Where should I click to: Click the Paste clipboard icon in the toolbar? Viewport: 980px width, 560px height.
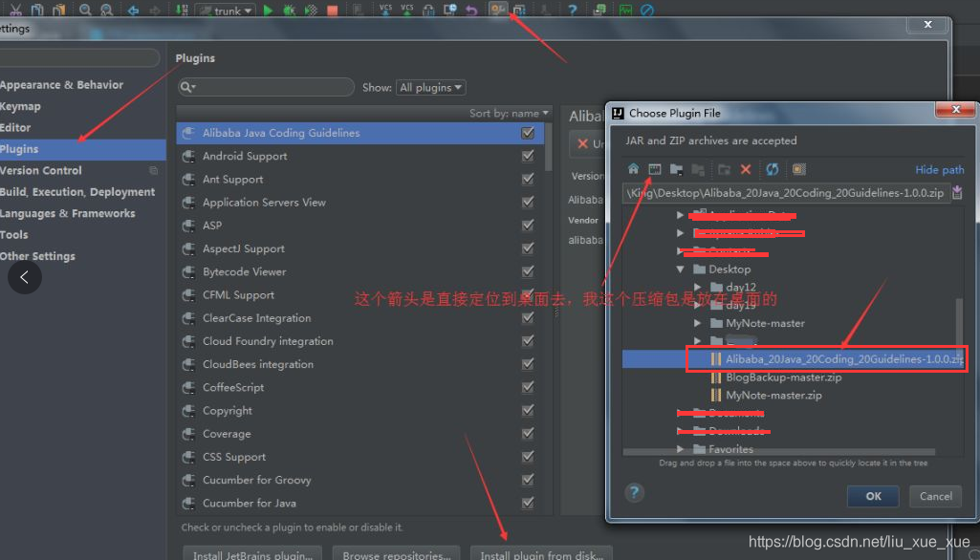[x=58, y=10]
